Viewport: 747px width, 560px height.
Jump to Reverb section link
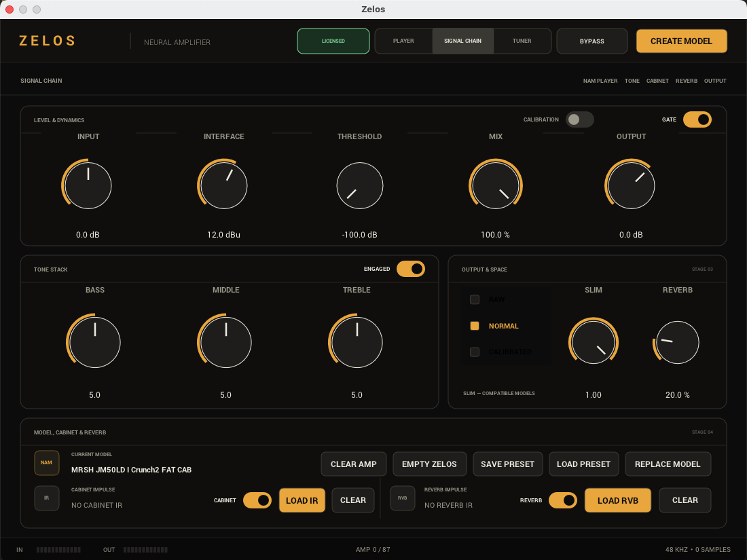point(687,81)
